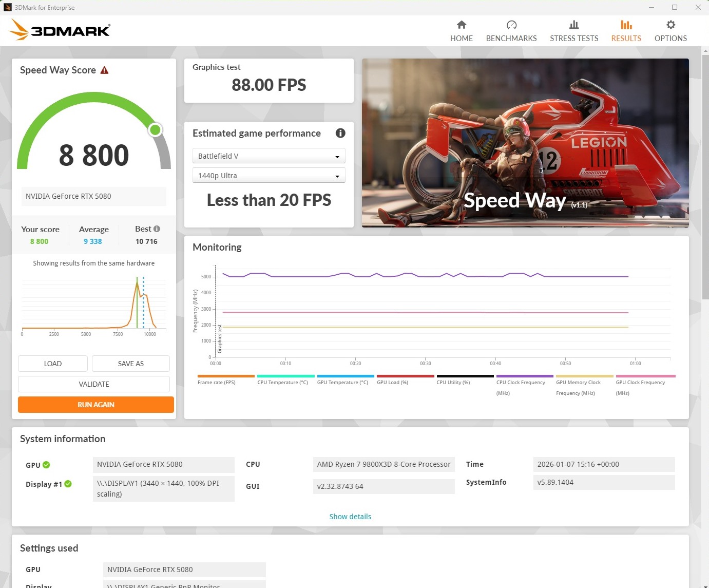
Task: Click the Save As button
Action: [x=131, y=364]
